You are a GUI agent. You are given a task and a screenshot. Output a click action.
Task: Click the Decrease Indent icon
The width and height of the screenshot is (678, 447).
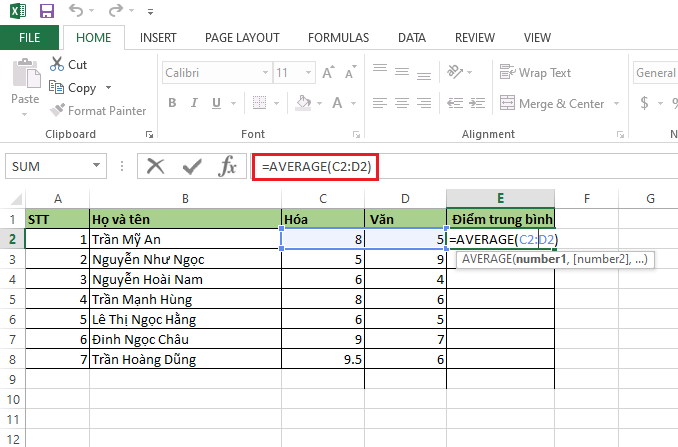[x=455, y=103]
